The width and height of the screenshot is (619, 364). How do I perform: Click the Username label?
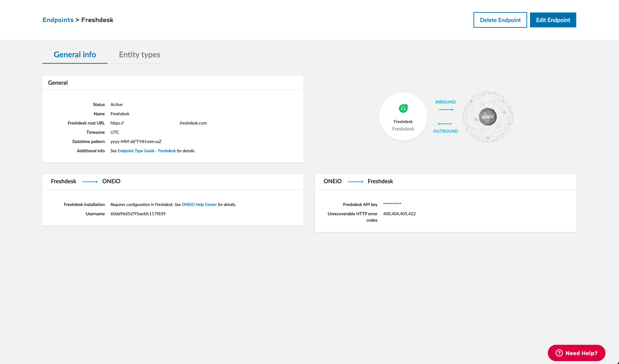pyautogui.click(x=95, y=214)
